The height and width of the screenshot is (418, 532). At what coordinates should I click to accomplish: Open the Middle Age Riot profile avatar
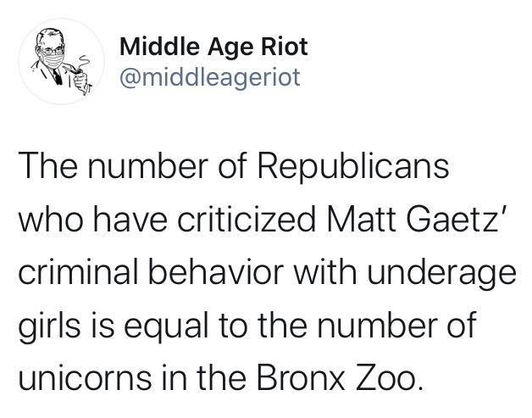click(61, 61)
